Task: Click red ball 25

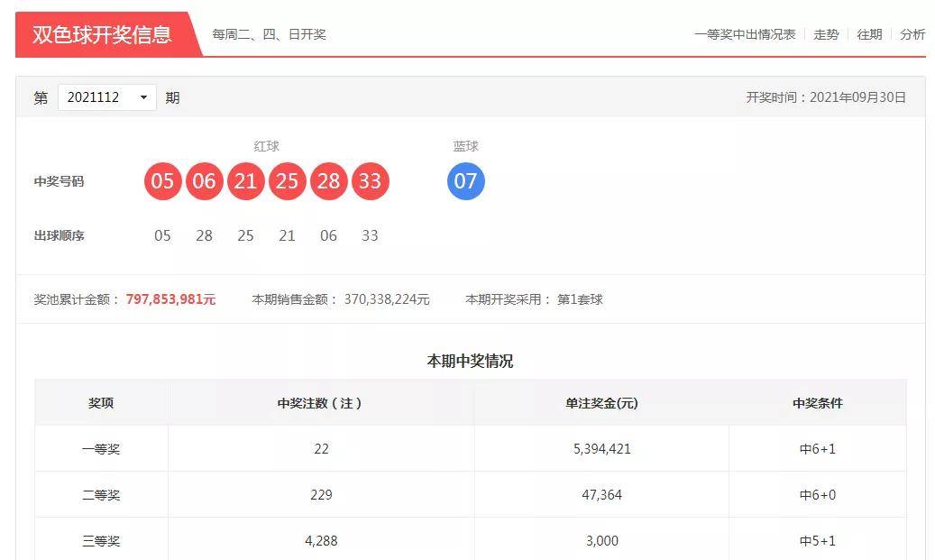Action: [287, 180]
